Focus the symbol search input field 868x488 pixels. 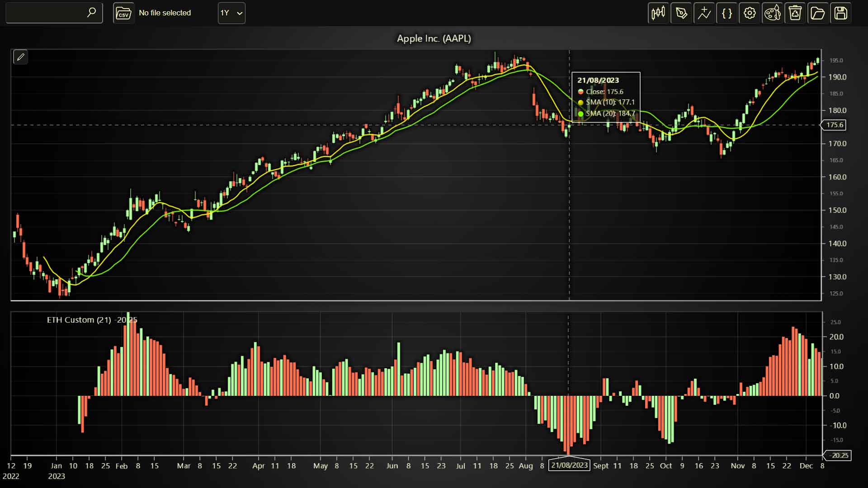point(54,13)
